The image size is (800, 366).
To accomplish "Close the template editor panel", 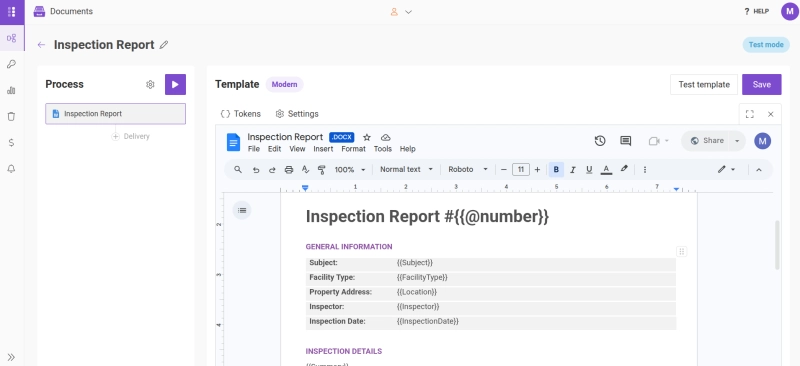I will point(770,114).
